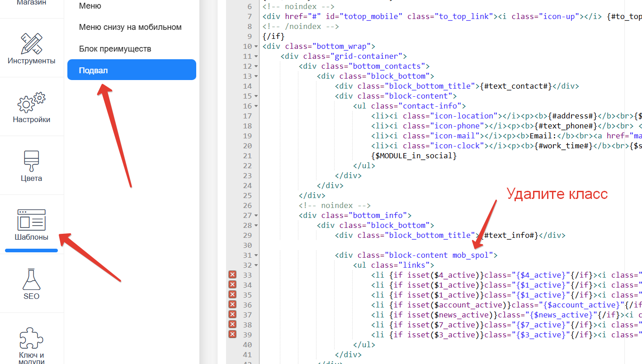Click the /noindex comment on line 8
Image resolution: width=642 pixels, height=364 pixels.
coord(301,26)
